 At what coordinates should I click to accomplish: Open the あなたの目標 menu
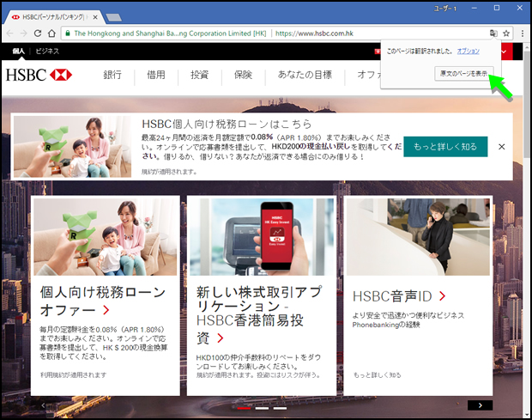[305, 75]
